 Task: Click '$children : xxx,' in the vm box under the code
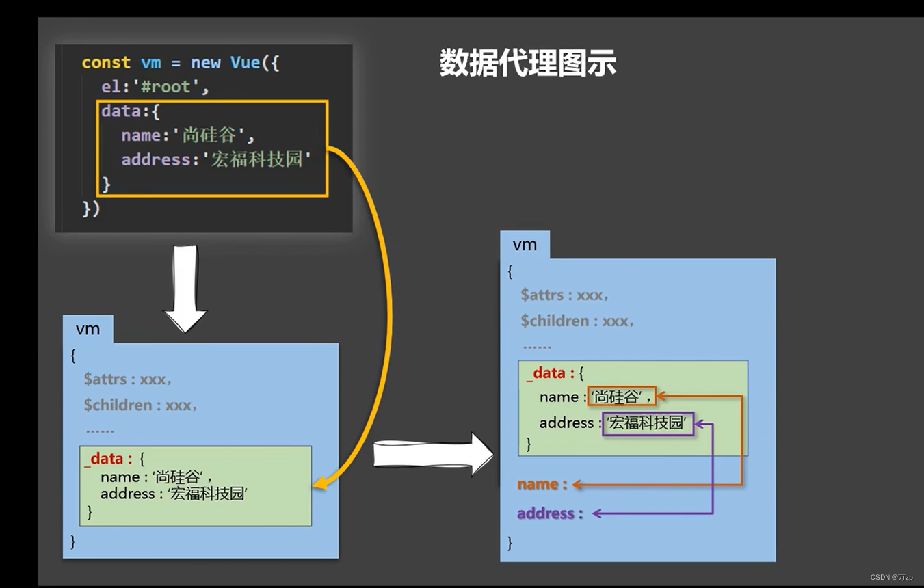[140, 405]
